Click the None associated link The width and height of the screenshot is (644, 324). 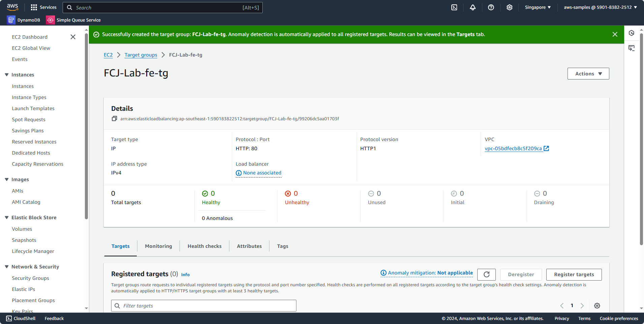pyautogui.click(x=262, y=173)
